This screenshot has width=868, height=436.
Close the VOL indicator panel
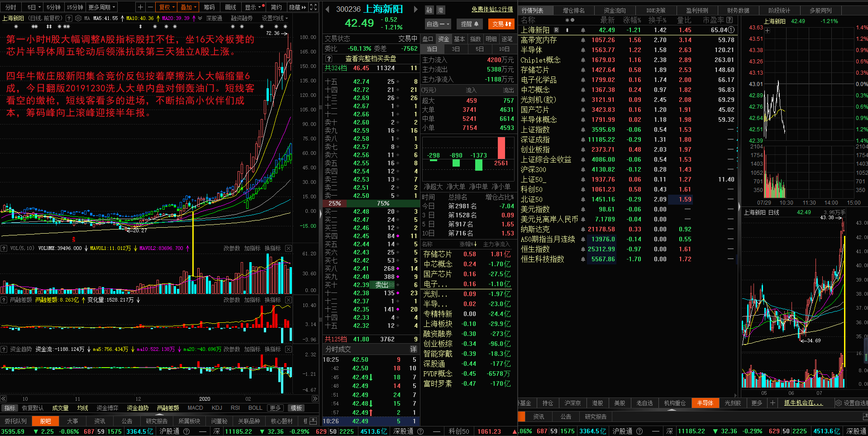(x=288, y=248)
